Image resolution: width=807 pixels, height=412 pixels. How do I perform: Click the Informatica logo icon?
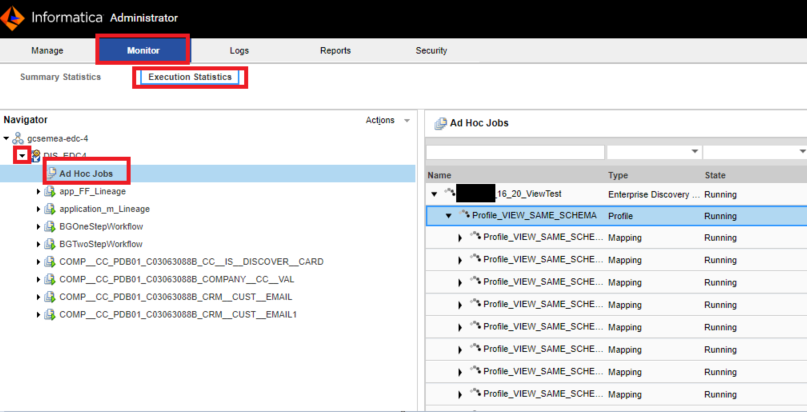point(12,18)
